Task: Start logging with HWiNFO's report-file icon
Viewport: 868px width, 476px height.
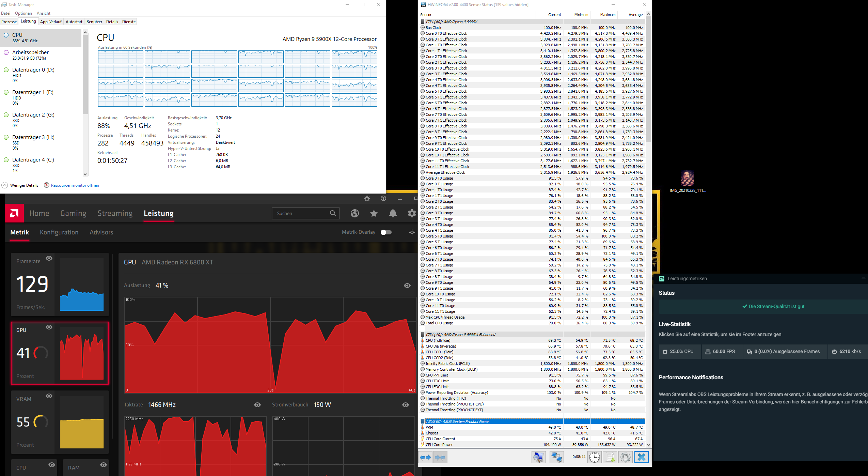Action: [x=611, y=457]
